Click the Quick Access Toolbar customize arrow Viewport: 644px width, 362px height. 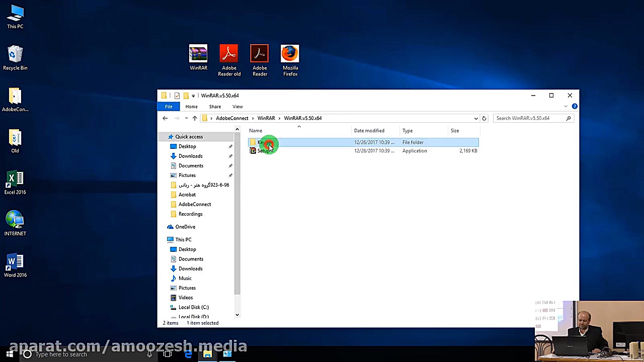[x=193, y=96]
